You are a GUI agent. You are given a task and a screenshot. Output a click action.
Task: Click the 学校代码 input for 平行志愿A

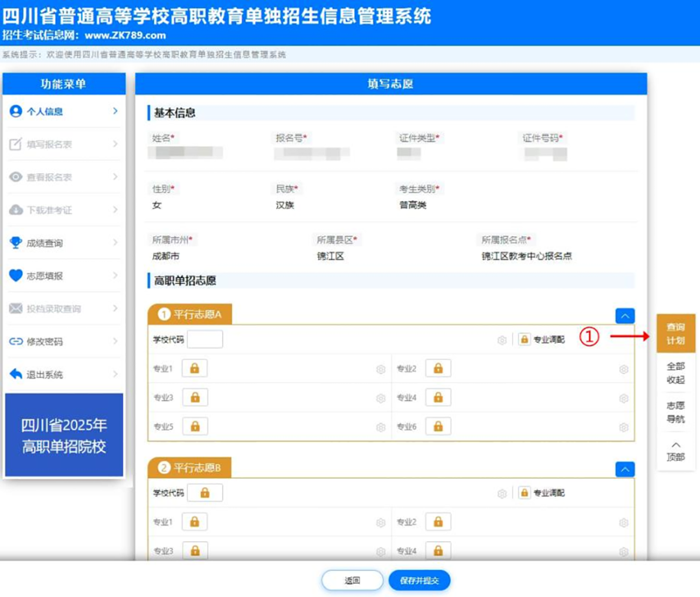205,338
